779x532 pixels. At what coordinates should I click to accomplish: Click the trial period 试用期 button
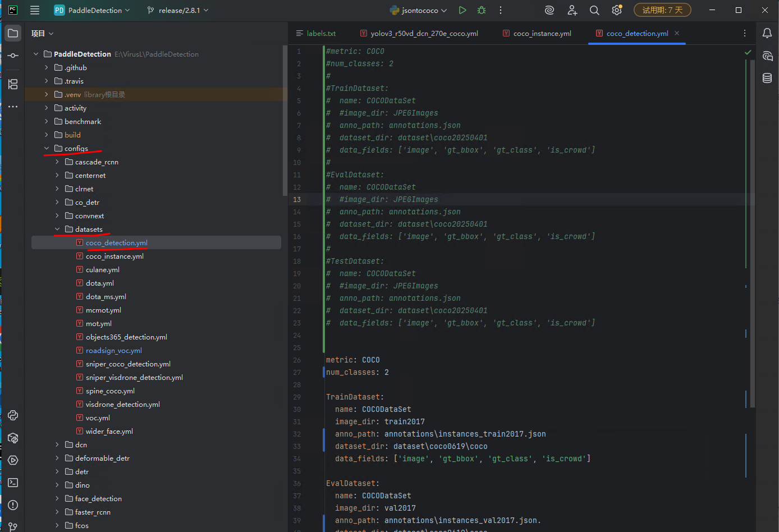(662, 10)
